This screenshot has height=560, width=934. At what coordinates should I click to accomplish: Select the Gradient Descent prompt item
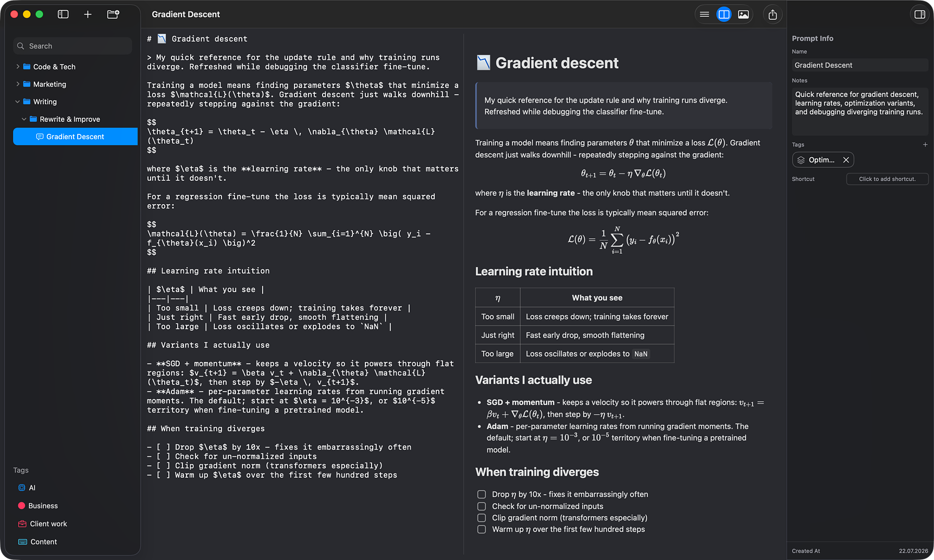click(x=75, y=136)
